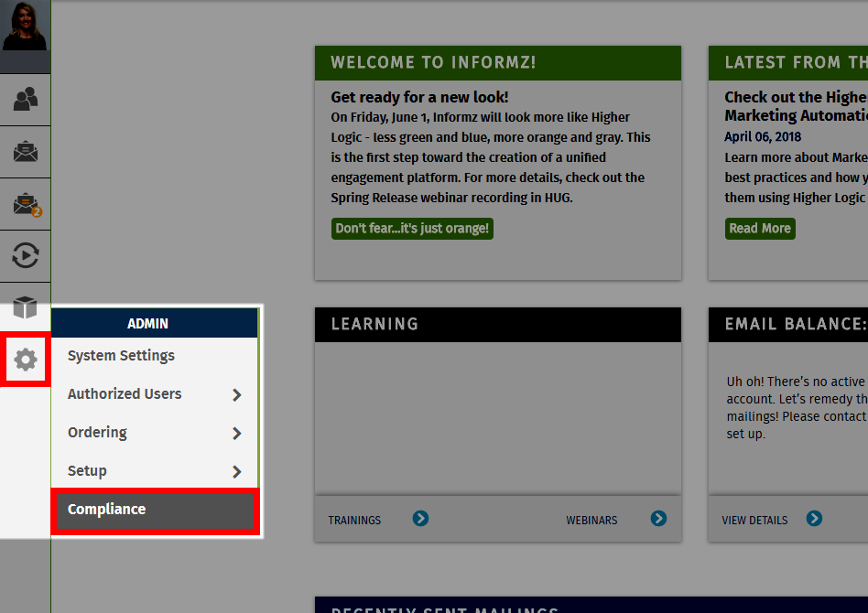This screenshot has width=868, height=613.
Task: Click the April 06, 2018 date
Action: pyautogui.click(x=763, y=136)
